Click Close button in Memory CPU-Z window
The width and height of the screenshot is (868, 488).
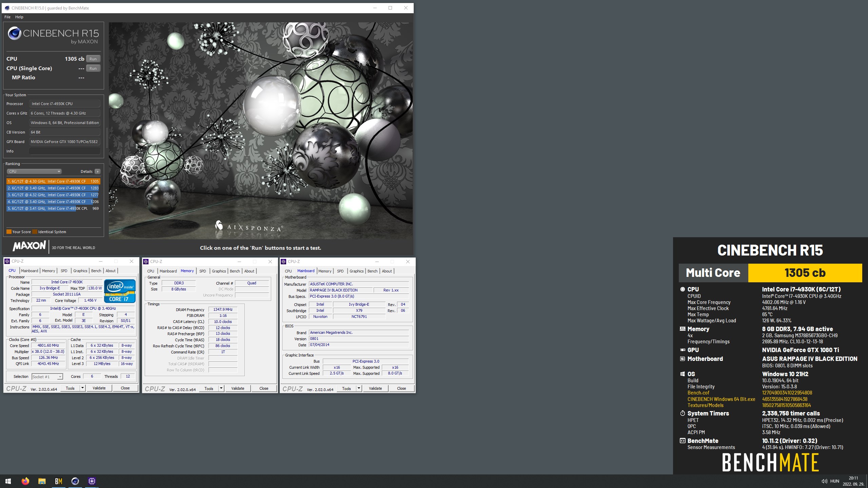tap(264, 388)
